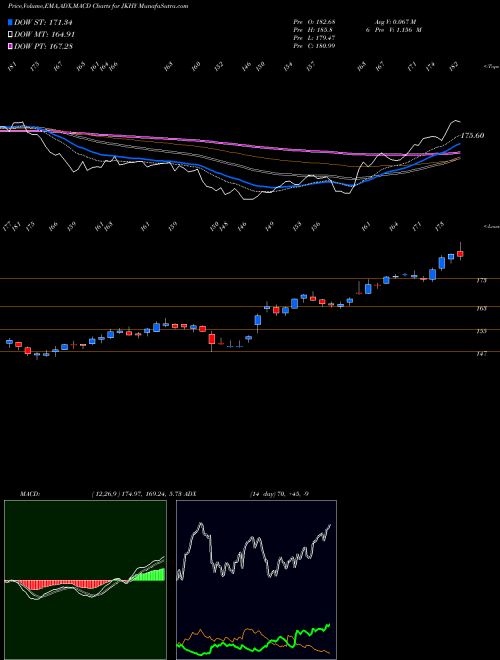500x660 pixels.
Task: Click the chart title mentioning JKHY MunafaSutra.com
Action: click(98, 6)
